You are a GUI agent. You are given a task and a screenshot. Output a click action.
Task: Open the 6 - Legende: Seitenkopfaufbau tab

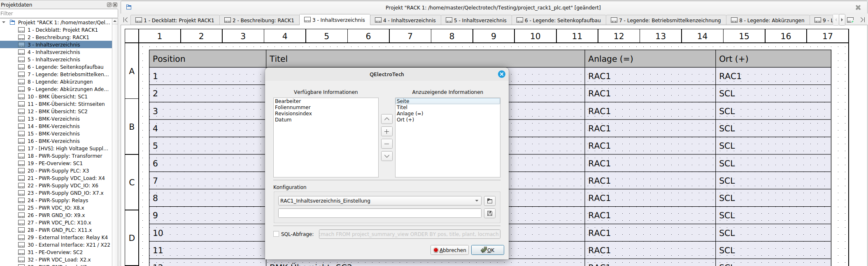pyautogui.click(x=558, y=20)
